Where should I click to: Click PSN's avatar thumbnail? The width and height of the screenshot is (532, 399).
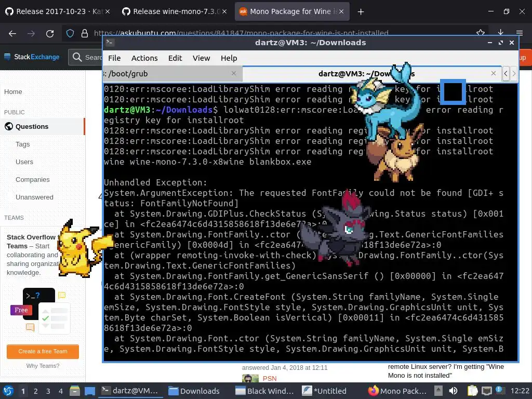click(x=250, y=378)
